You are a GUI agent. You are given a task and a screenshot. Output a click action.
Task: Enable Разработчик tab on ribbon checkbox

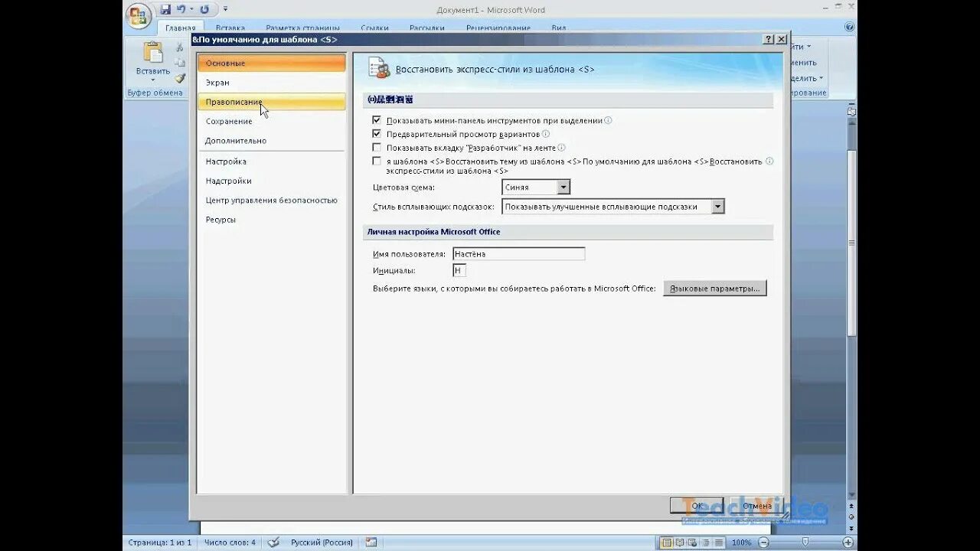click(x=376, y=148)
